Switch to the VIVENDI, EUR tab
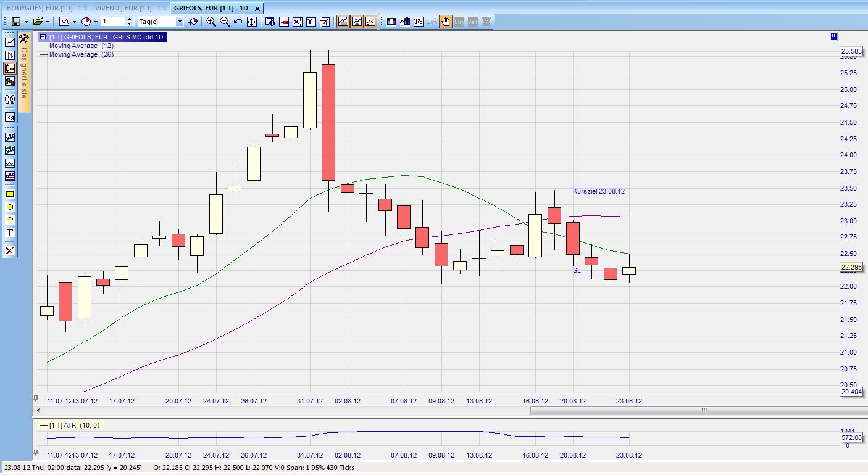Image resolution: width=868 pixels, height=475 pixels. [130, 8]
